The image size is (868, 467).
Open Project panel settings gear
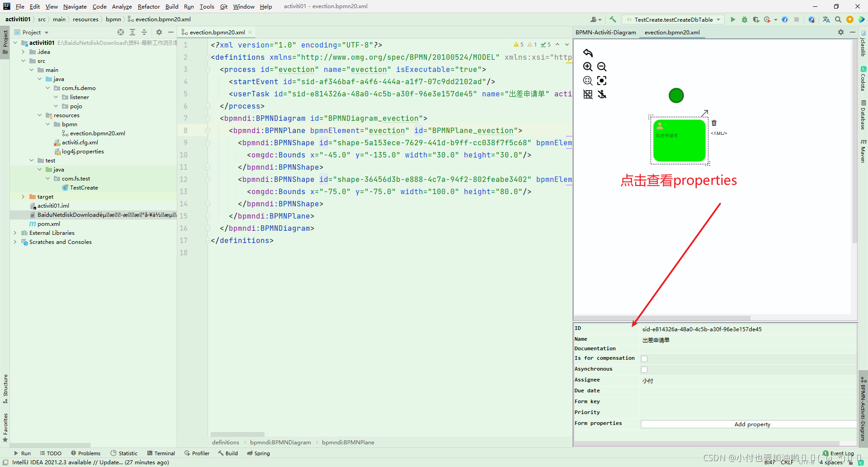[x=159, y=32]
